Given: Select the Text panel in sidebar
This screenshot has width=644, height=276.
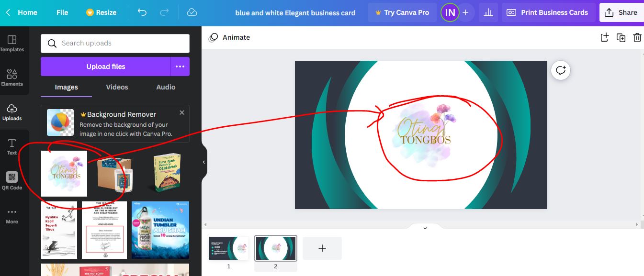Looking at the screenshot, I should [x=11, y=146].
